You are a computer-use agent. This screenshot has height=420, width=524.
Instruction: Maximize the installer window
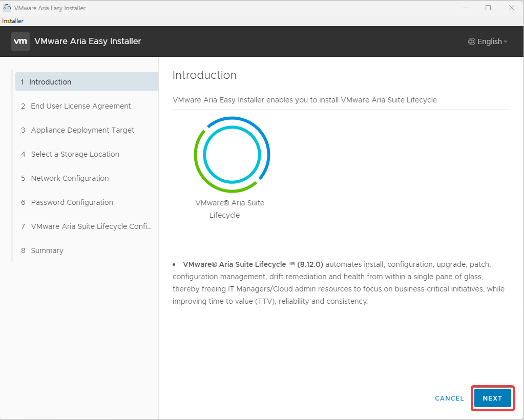click(x=488, y=8)
